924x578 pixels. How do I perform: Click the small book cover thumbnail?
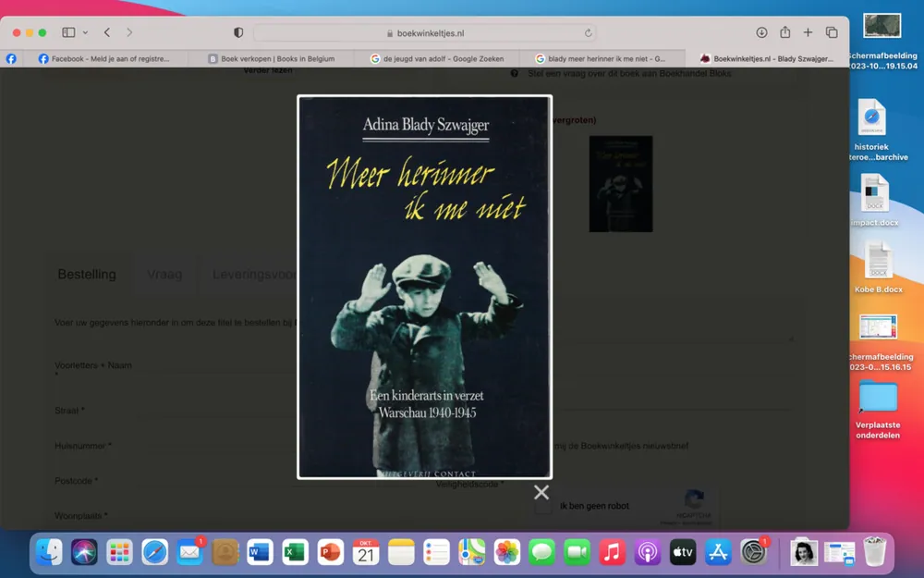tap(621, 183)
